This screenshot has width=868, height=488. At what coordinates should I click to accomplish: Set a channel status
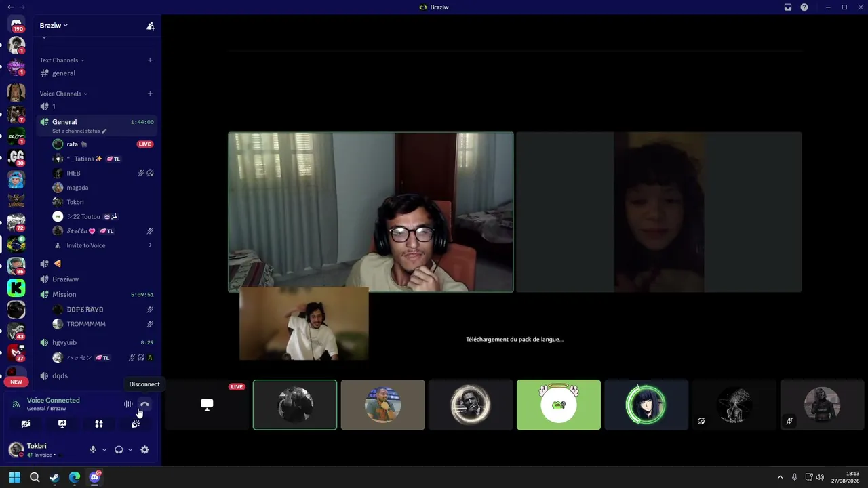(79, 131)
